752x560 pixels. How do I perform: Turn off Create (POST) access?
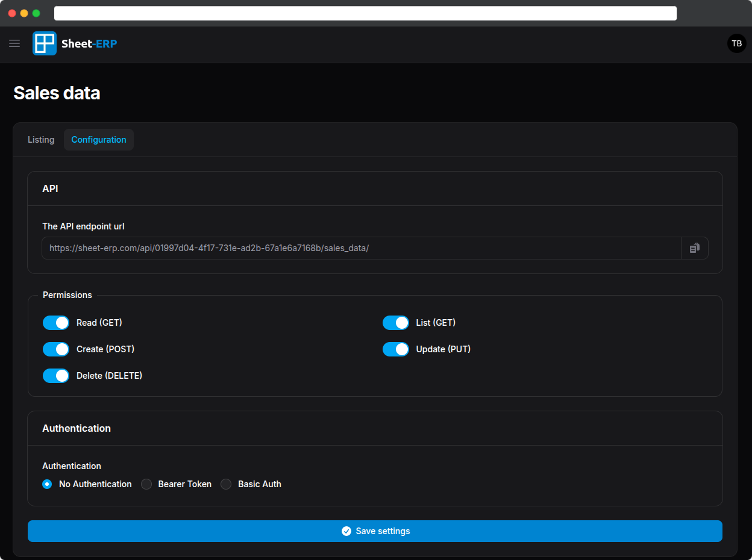(x=56, y=349)
